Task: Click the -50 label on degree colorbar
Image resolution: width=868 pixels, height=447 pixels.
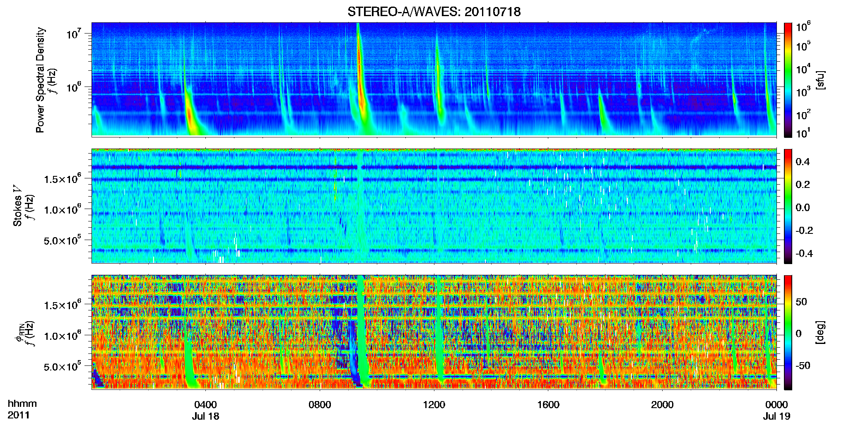Action: coord(803,365)
